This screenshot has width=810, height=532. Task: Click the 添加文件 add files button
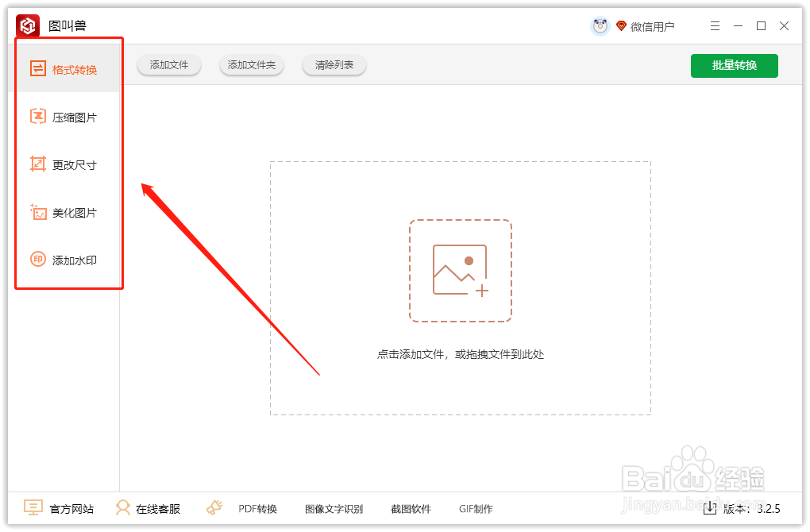click(x=168, y=65)
